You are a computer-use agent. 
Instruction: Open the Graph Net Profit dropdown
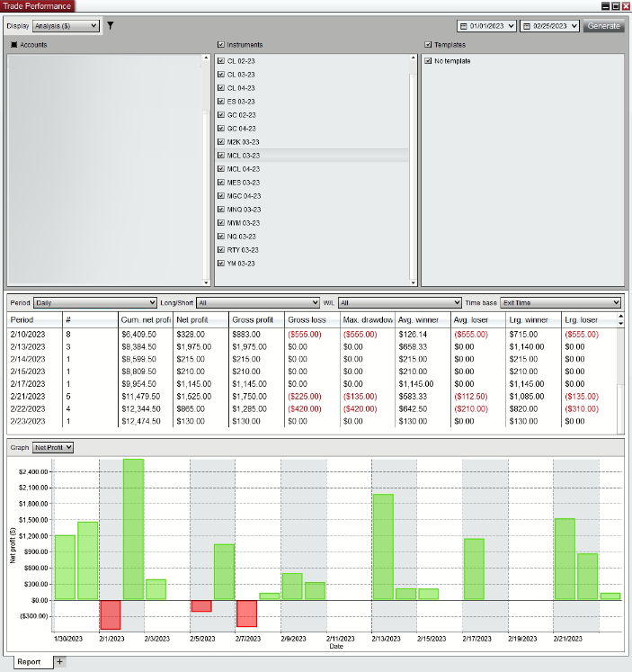pyautogui.click(x=53, y=447)
